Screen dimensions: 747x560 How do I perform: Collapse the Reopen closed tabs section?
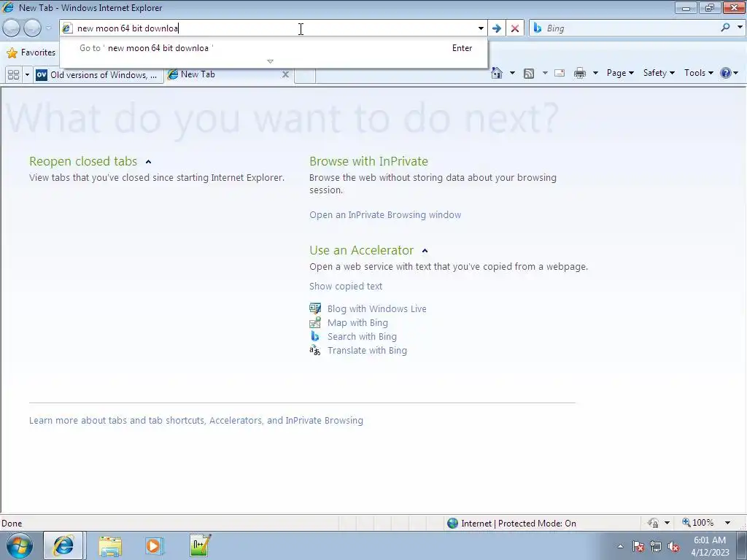[148, 162]
